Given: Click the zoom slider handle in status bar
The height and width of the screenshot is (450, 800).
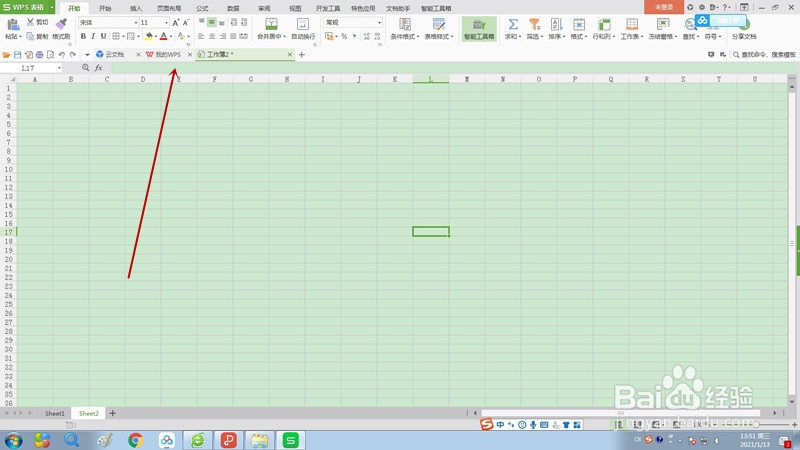Looking at the screenshot, I should coord(756,424).
